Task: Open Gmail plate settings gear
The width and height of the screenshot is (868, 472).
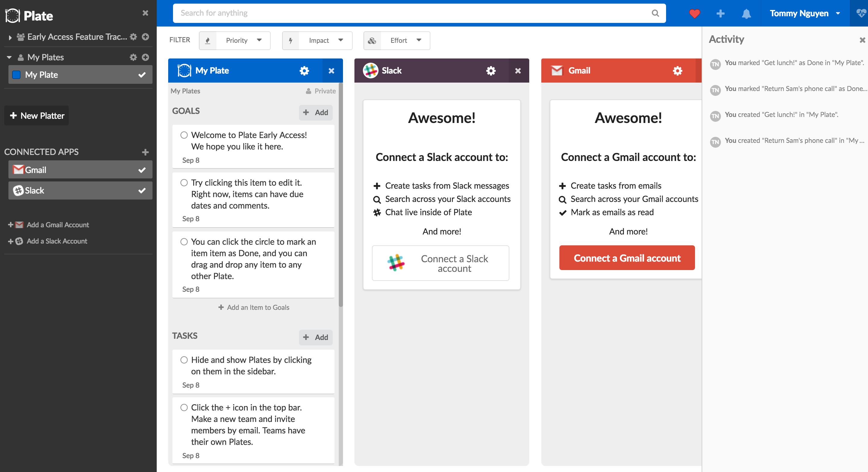Action: click(x=677, y=71)
